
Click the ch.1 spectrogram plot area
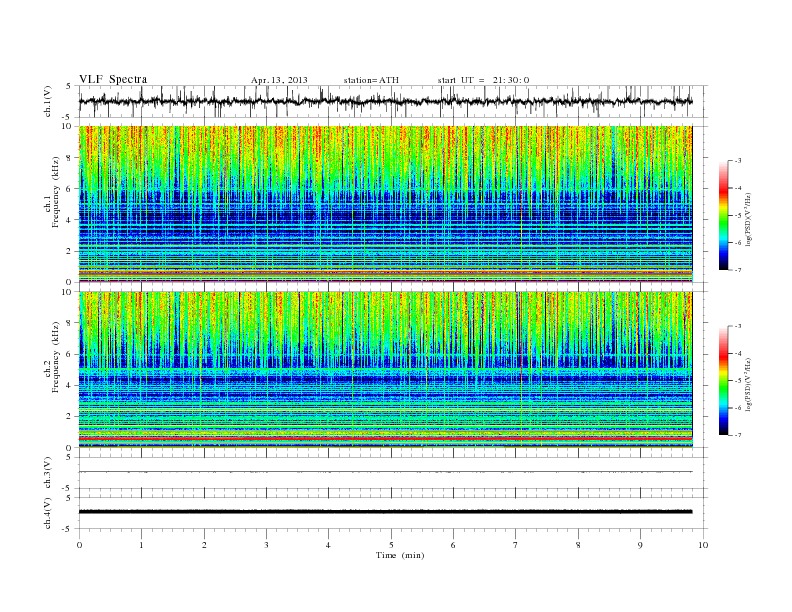(385, 204)
